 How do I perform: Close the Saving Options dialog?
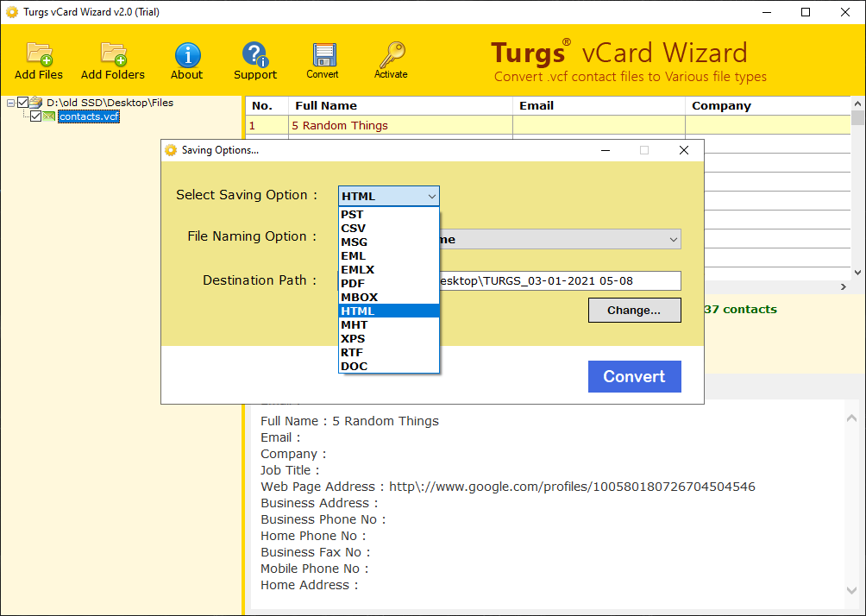684,150
